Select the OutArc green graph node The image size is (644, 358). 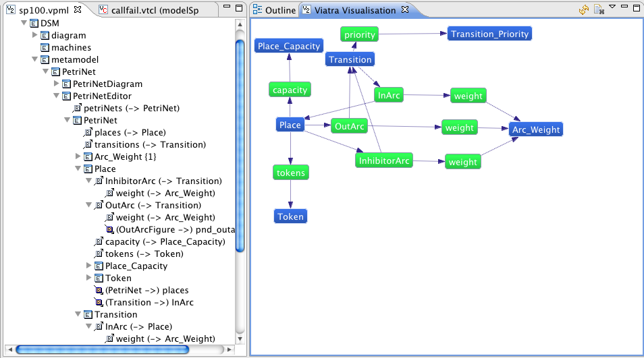coord(350,126)
